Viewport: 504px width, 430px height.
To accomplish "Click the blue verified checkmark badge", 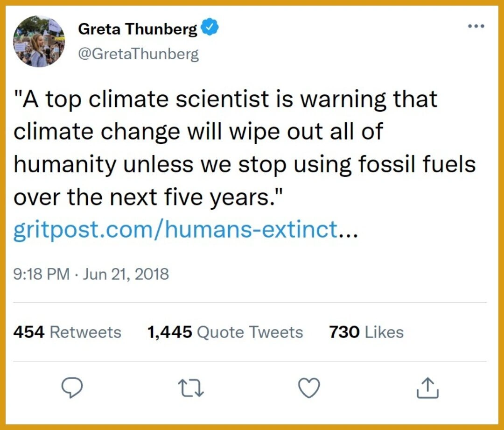I will pos(210,27).
